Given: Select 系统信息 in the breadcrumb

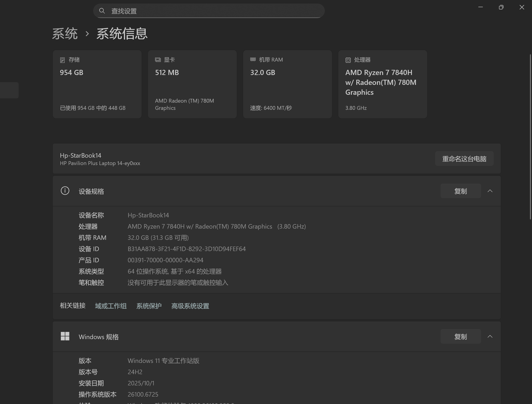Looking at the screenshot, I should pos(122,34).
